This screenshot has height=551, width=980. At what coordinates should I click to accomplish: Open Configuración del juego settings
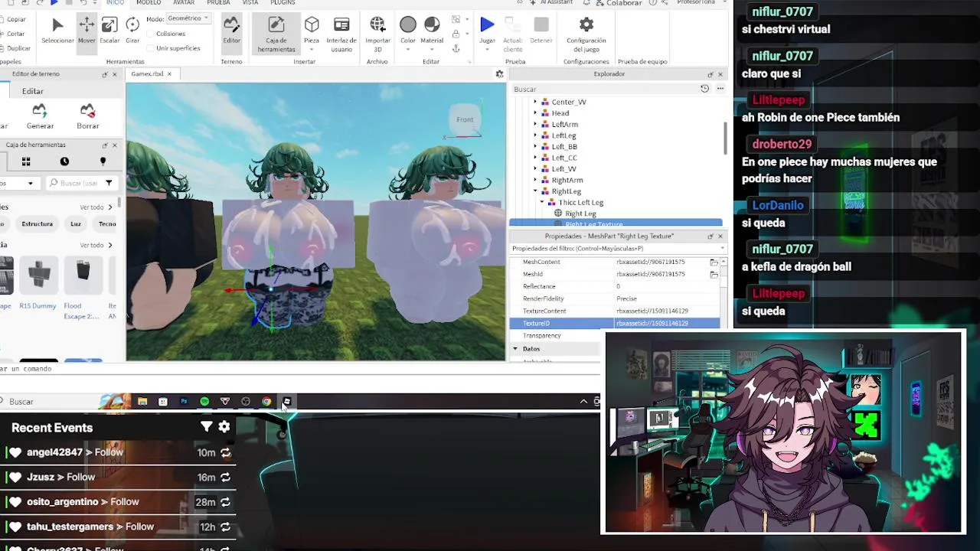(x=586, y=34)
